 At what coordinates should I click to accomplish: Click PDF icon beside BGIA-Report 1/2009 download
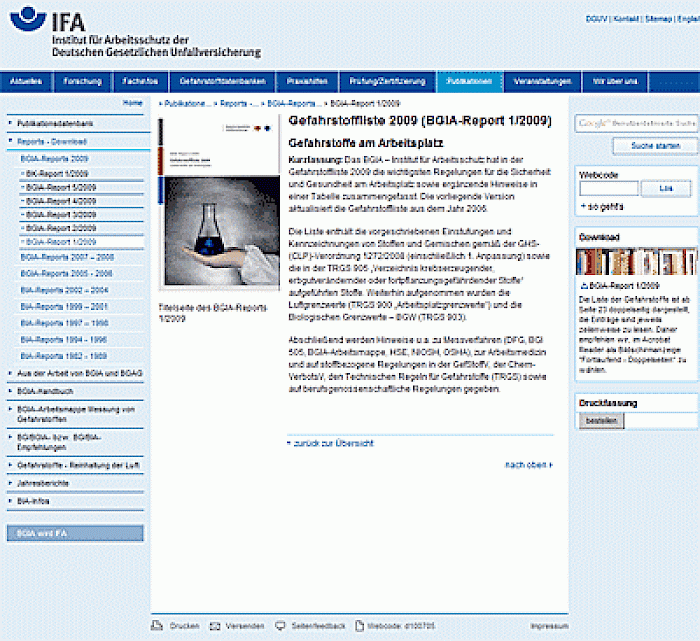(583, 284)
